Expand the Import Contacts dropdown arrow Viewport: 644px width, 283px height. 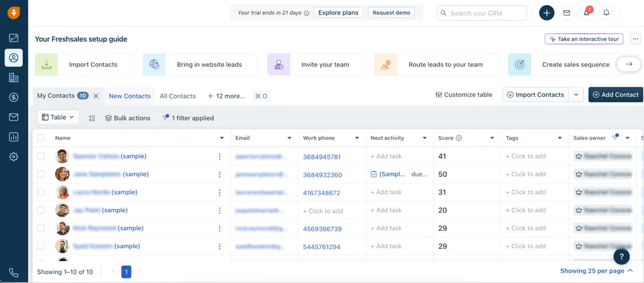[576, 95]
